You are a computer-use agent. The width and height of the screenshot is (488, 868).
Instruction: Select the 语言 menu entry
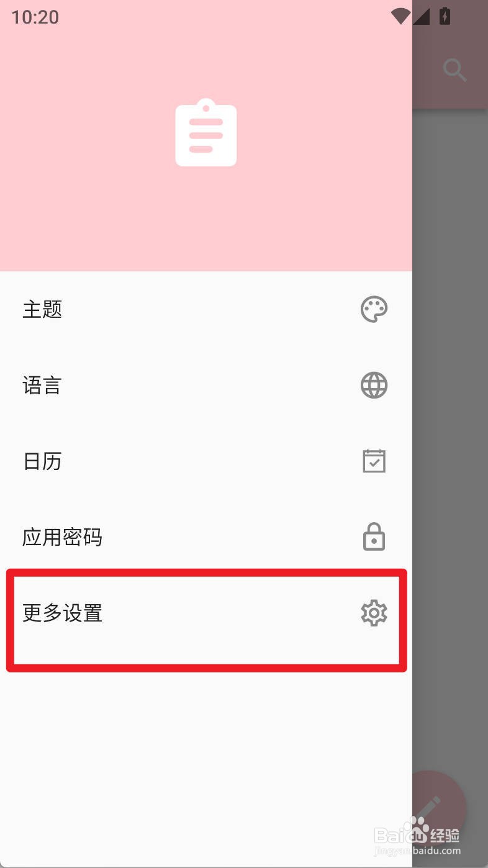pyautogui.click(x=206, y=385)
